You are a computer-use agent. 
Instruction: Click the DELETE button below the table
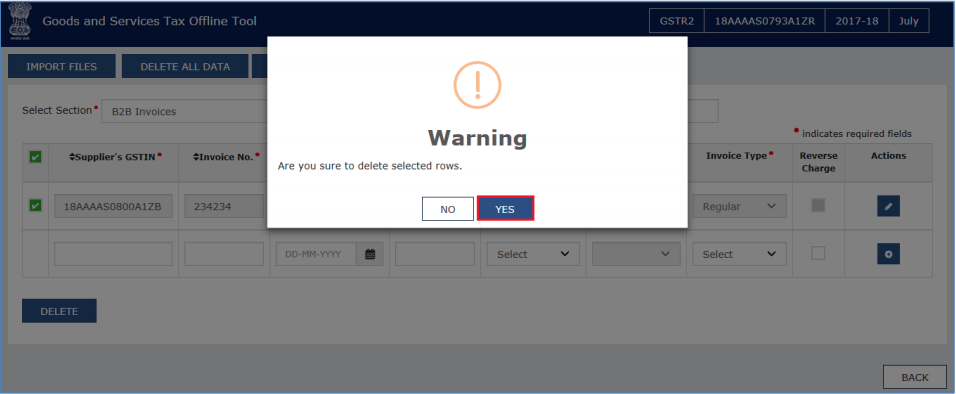[x=59, y=311]
